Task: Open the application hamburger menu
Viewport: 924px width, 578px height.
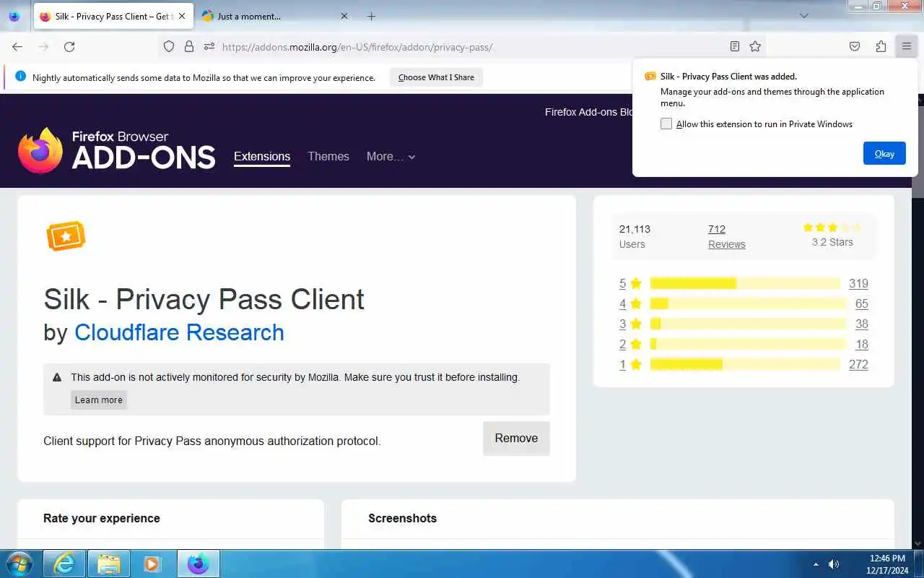Action: (907, 46)
